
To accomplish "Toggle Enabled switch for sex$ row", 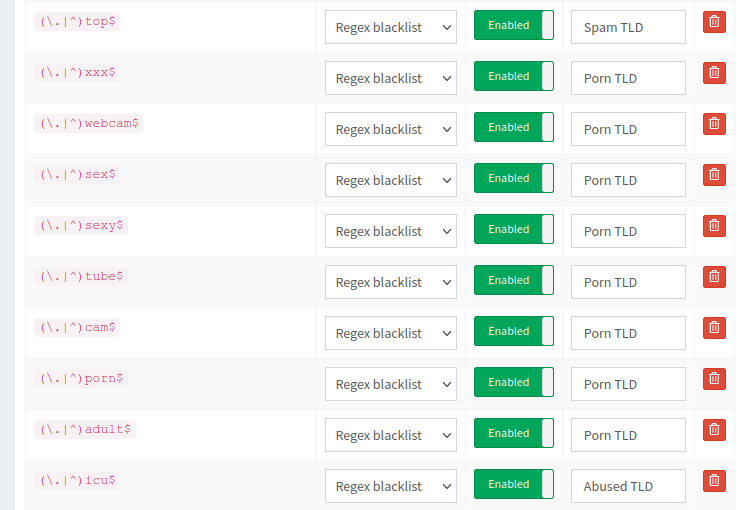I will click(x=514, y=178).
